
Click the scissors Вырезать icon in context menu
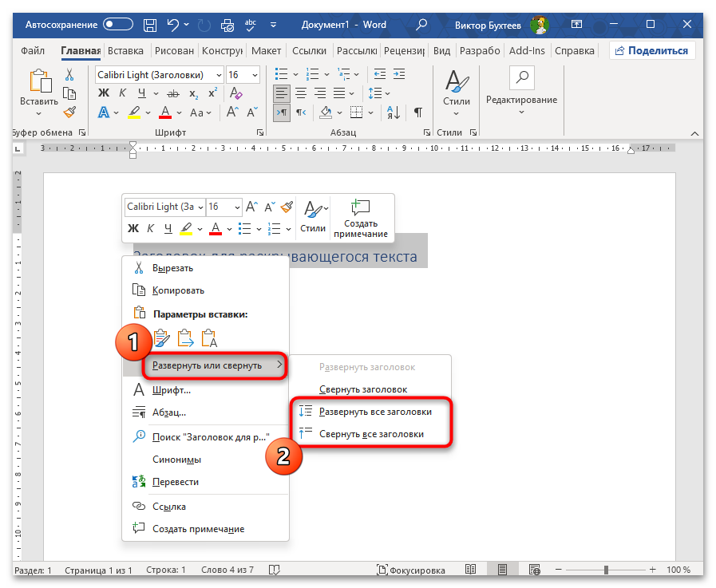138,268
